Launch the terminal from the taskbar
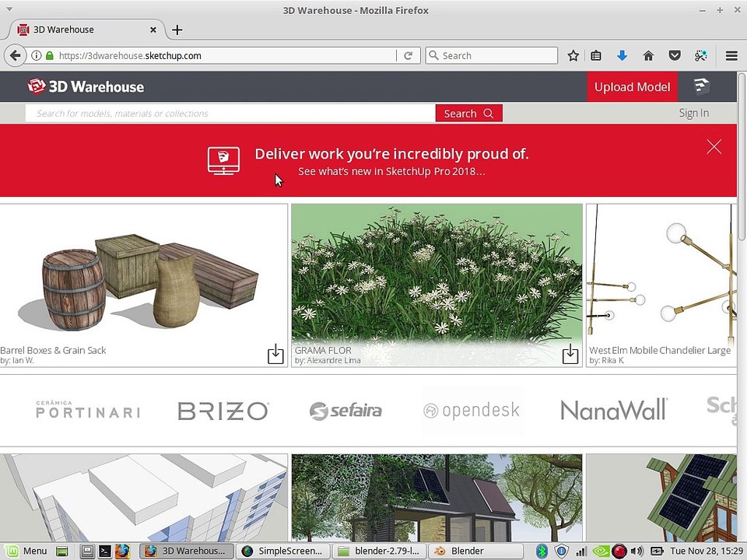The width and height of the screenshot is (747, 560). 105,551
